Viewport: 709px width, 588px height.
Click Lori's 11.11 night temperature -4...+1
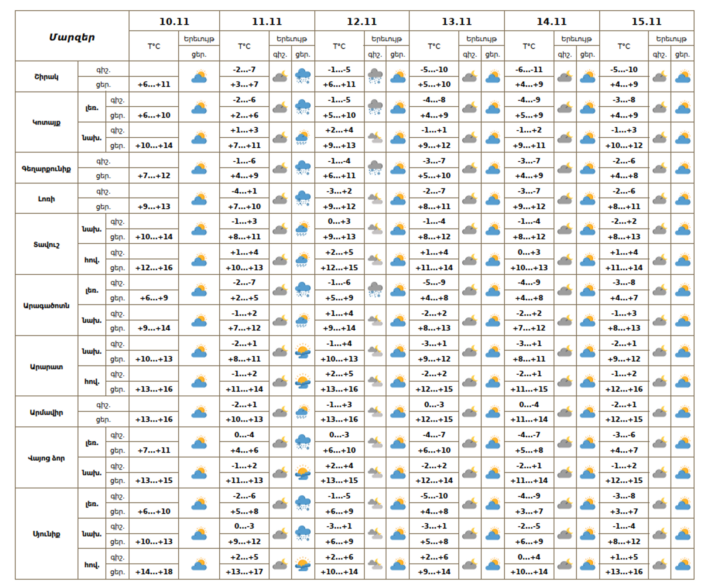pos(244,191)
